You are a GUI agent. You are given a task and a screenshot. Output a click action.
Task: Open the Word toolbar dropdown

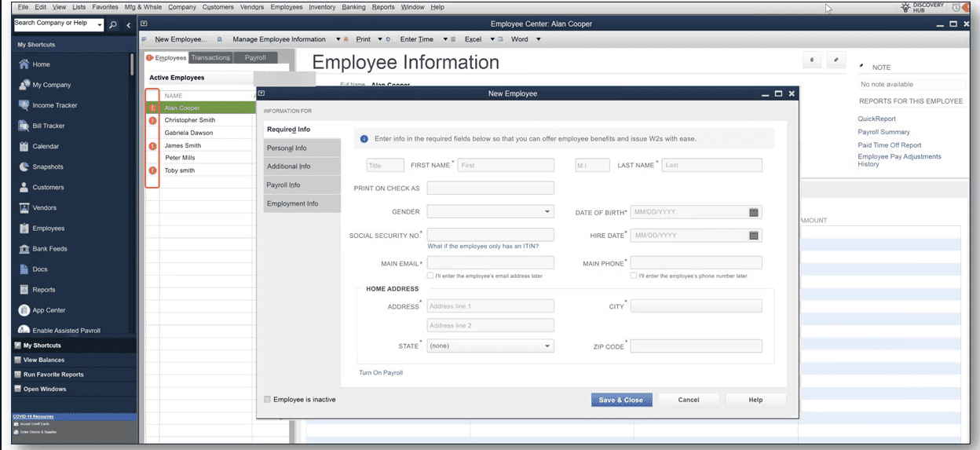point(539,39)
